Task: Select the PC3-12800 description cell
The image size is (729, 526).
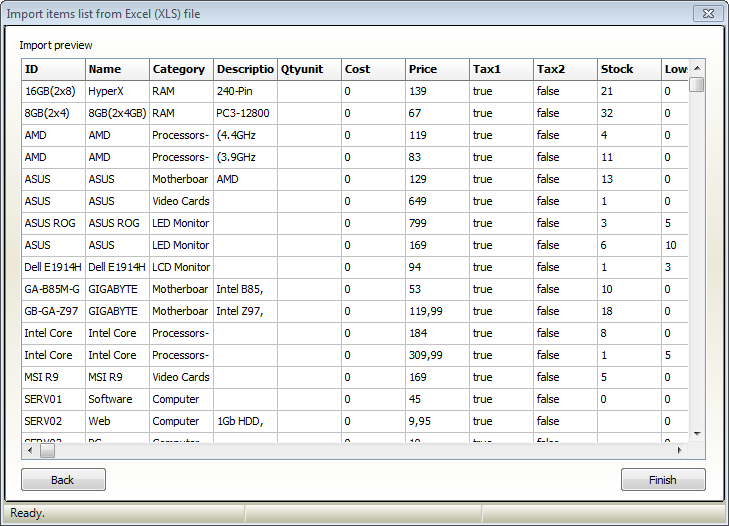Action: 245,113
